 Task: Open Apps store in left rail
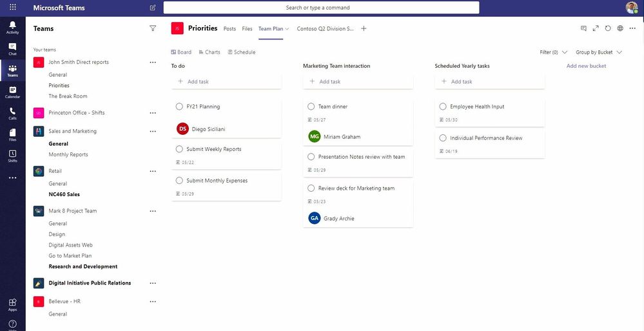13,305
